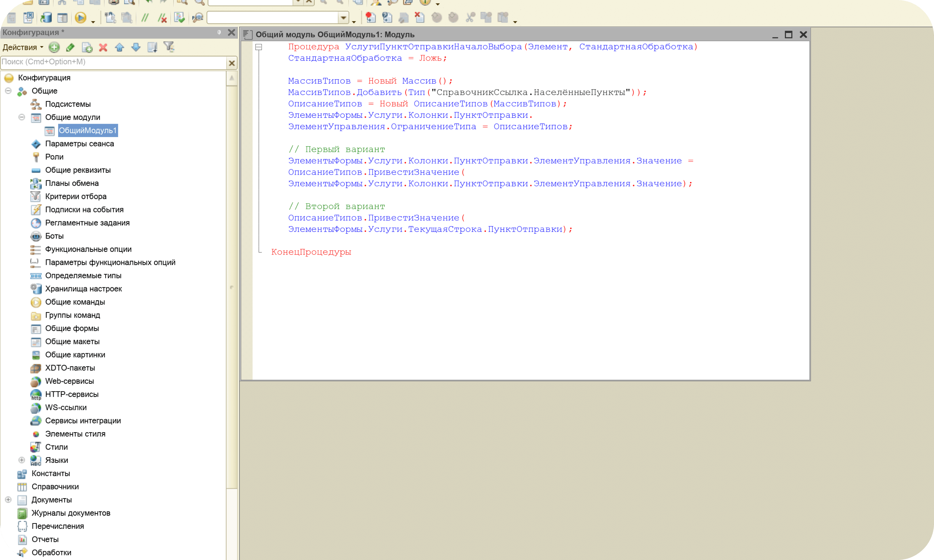This screenshot has height=560, width=934.
Task: Select Критерии отбора tree item
Action: tap(76, 197)
